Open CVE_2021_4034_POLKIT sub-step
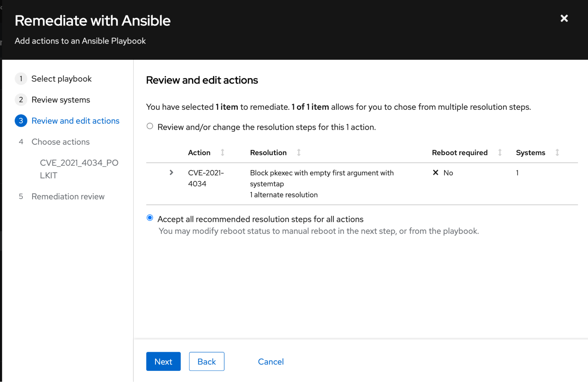588x382 pixels. pyautogui.click(x=79, y=169)
